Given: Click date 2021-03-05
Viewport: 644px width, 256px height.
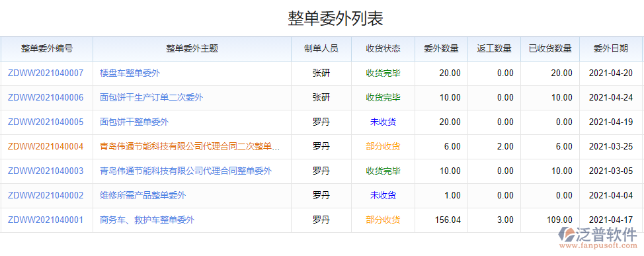Looking at the screenshot, I should tap(611, 171).
